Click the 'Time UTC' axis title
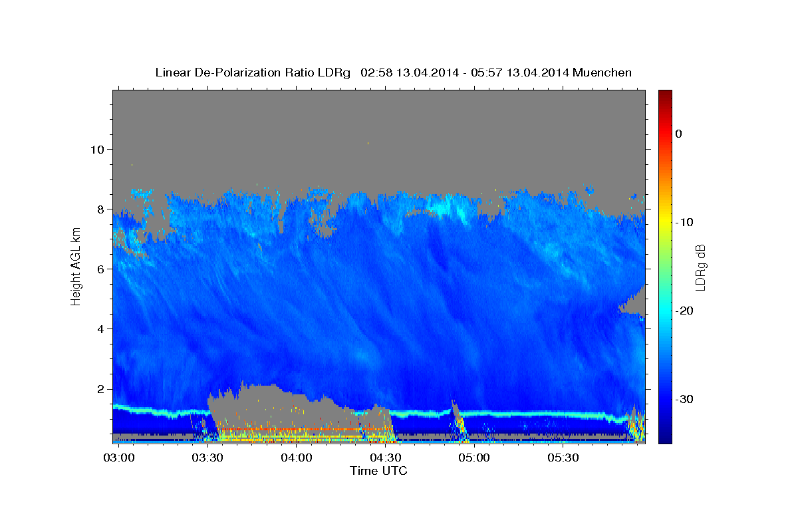This screenshot has height=532, width=798. click(x=378, y=471)
